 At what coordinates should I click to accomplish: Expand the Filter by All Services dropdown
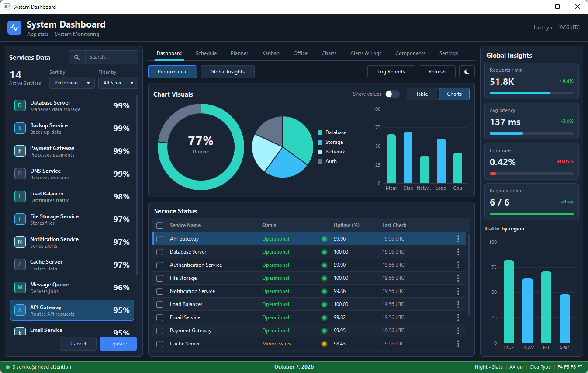point(118,83)
